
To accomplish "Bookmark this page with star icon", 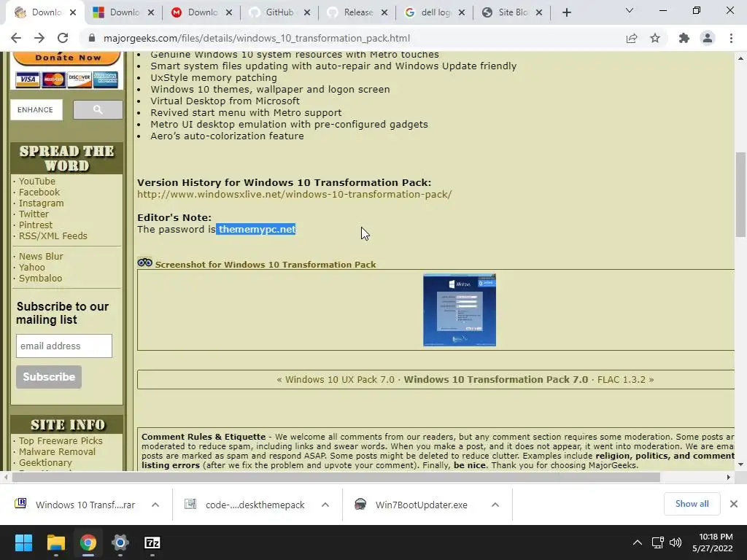I will pyautogui.click(x=655, y=38).
